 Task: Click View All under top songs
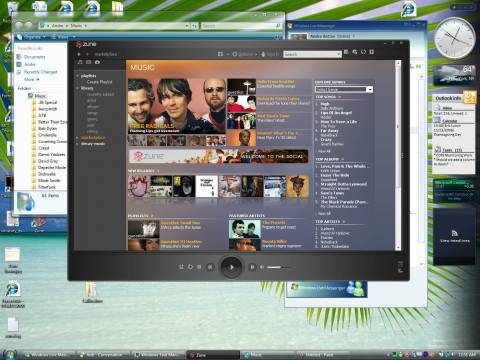pos(324,151)
